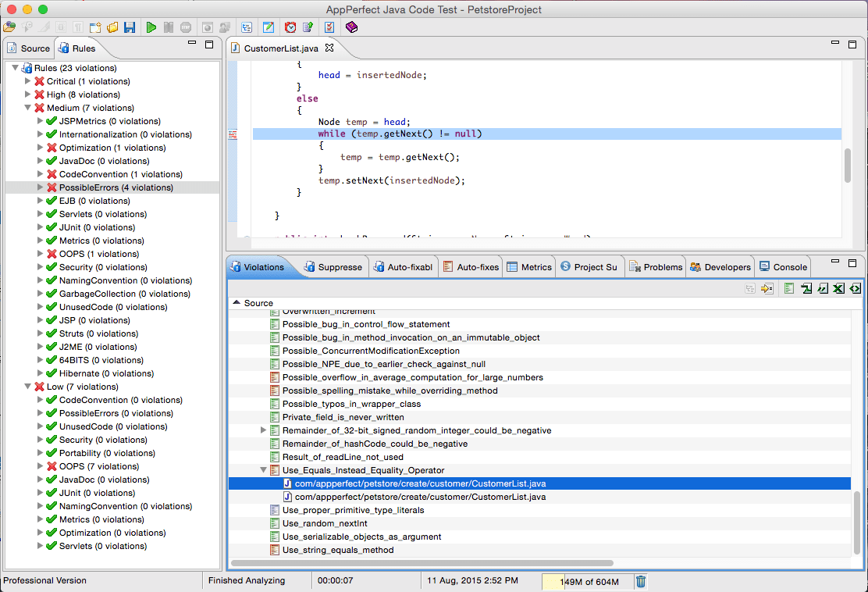Collapse the Medium (7 violations) node
The height and width of the screenshot is (592, 868).
27,108
